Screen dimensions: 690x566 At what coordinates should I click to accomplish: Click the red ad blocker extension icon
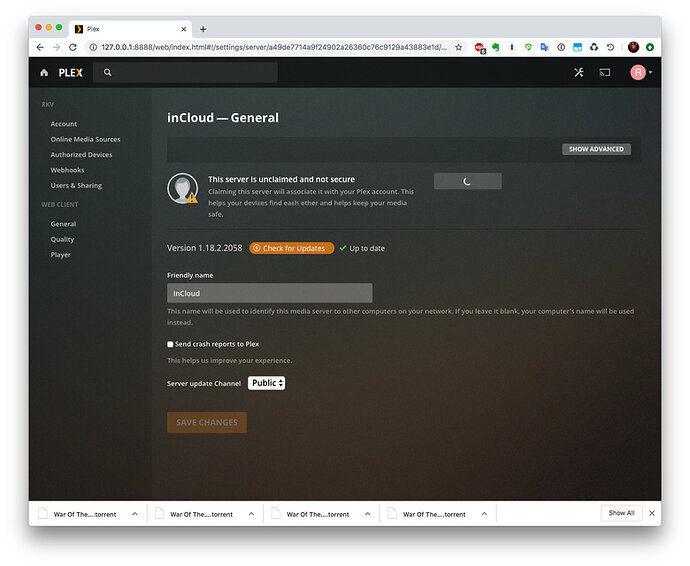[480, 48]
